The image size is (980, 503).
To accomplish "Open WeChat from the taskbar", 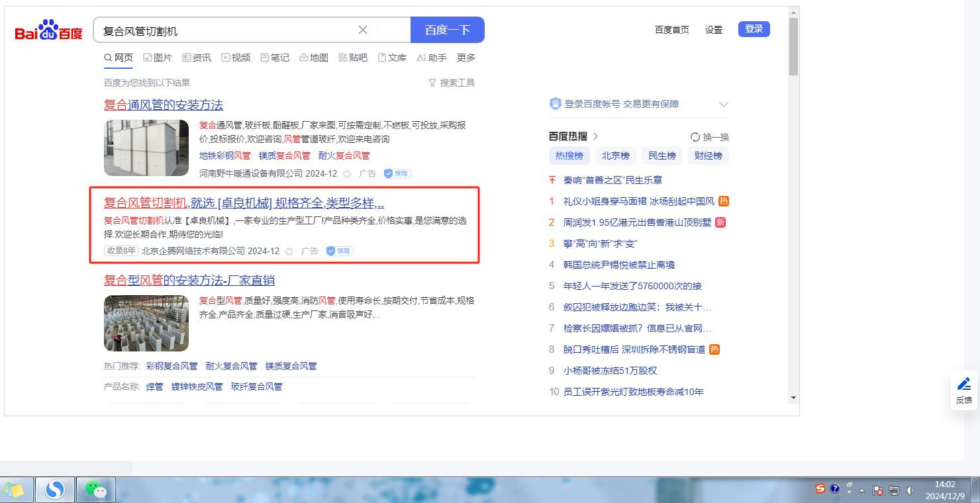I will [x=96, y=490].
